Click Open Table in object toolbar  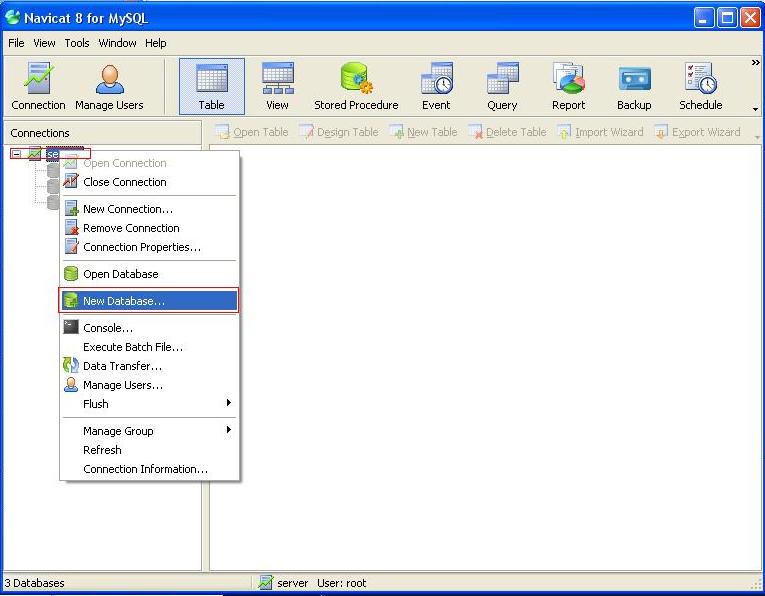[x=252, y=132]
